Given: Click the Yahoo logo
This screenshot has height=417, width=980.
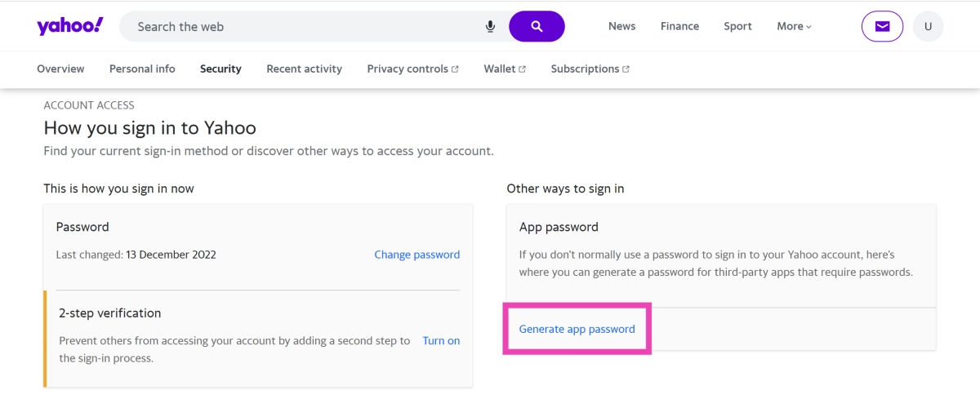Looking at the screenshot, I should click(x=69, y=26).
